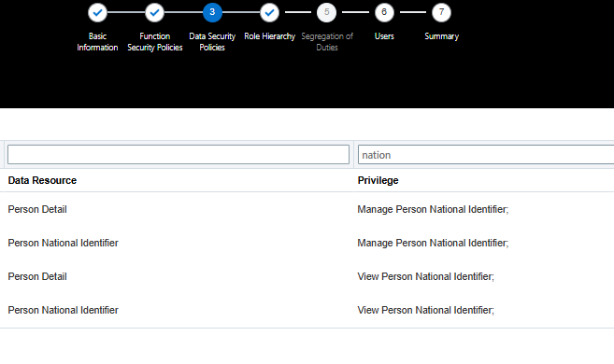Select Person National Identifier row with View privilege
The image size is (614, 364).
pos(307,310)
